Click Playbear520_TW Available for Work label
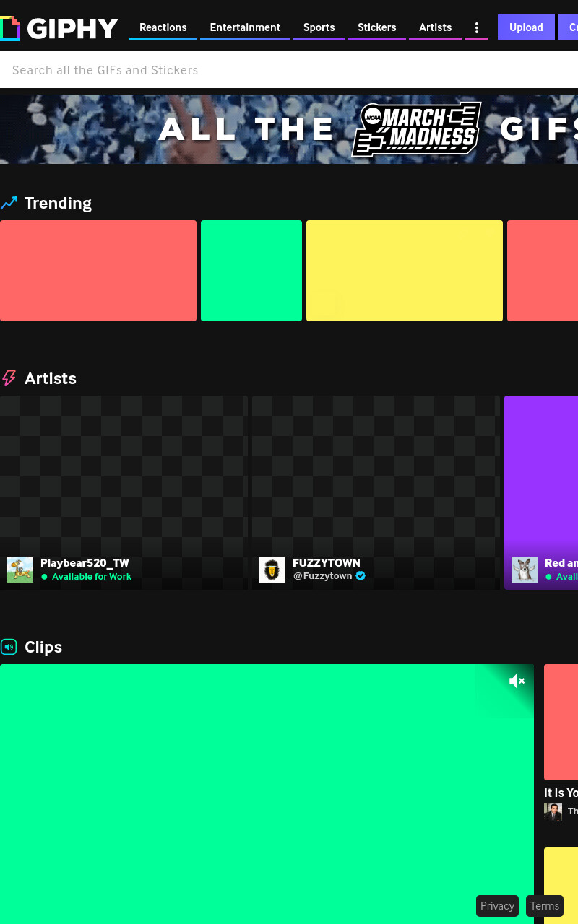This screenshot has height=924, width=578. (x=87, y=577)
